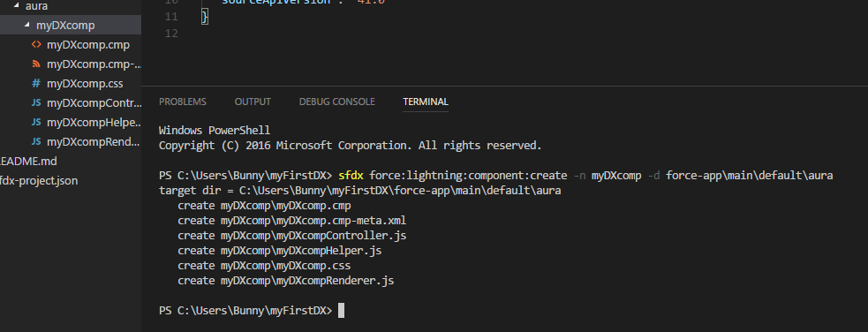Open myDXcomp.css stylesheet file

point(85,84)
